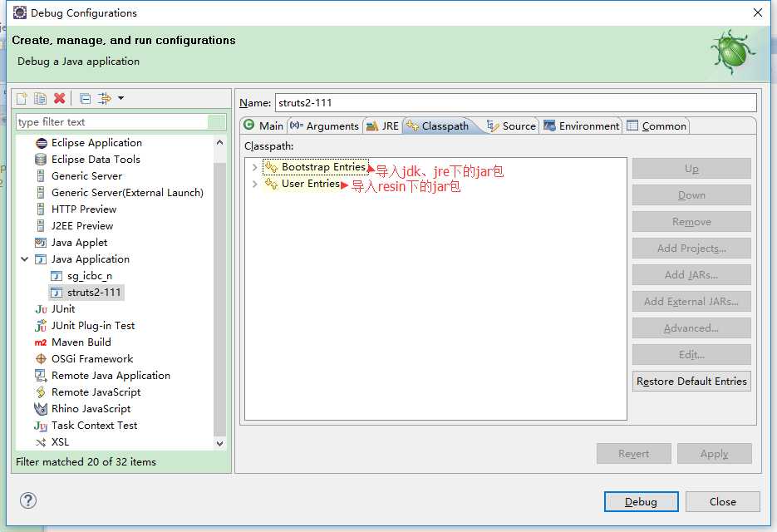Switch to the Source tab
Viewport: 777px width, 532px height.
click(x=511, y=126)
